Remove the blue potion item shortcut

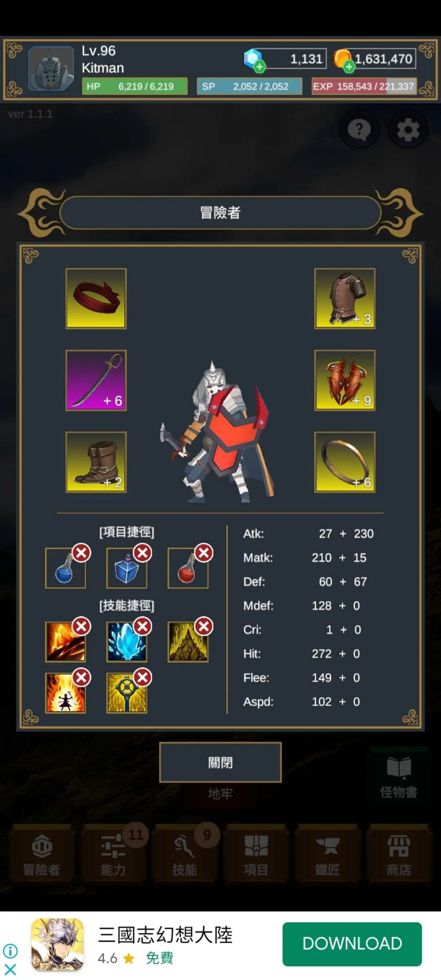click(x=81, y=553)
